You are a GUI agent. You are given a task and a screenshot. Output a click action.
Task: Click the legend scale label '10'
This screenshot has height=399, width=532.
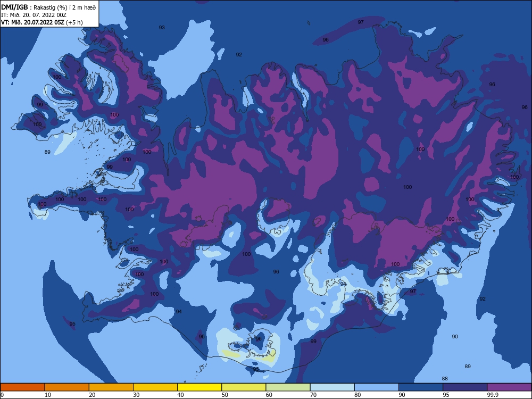tap(48, 395)
